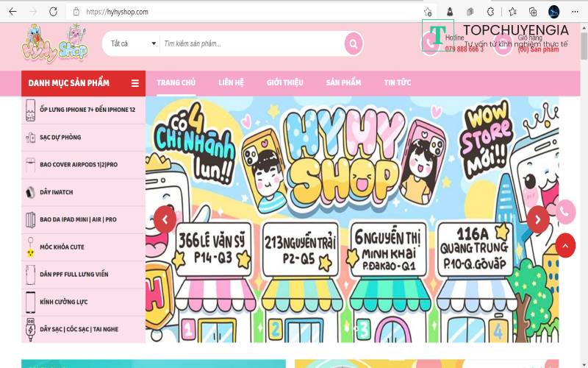Open 'Sạc dự phòng' category link

(60, 138)
